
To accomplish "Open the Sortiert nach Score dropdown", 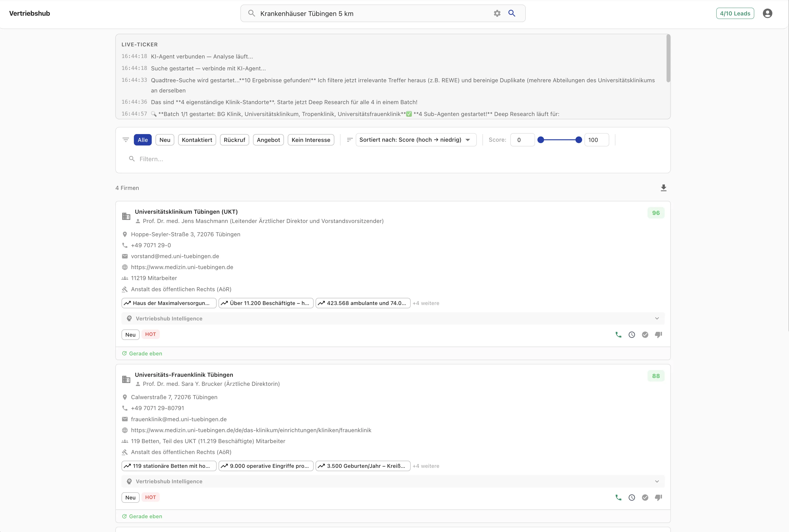I will (x=415, y=140).
